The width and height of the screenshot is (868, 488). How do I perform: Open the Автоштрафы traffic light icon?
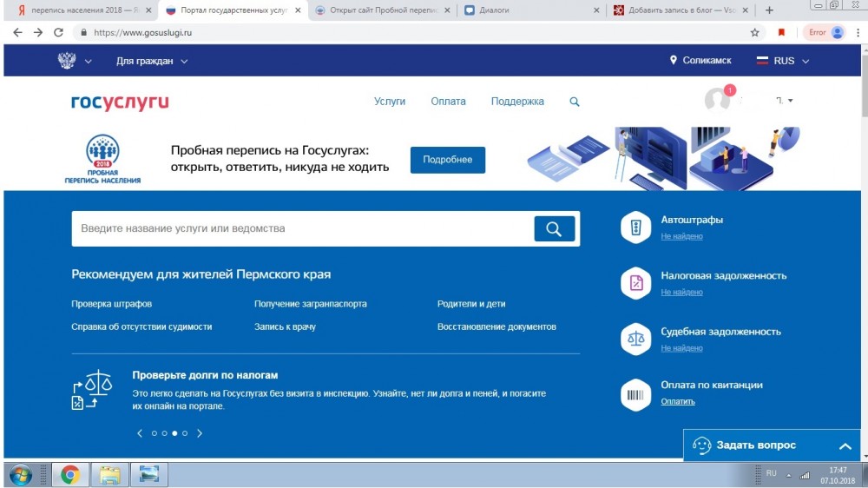635,228
